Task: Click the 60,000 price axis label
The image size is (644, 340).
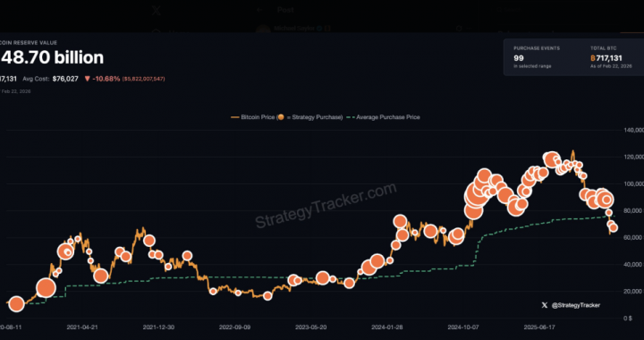Action: coord(633,238)
